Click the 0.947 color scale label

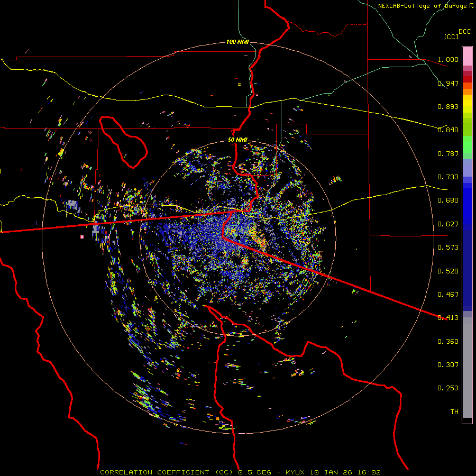coord(448,83)
